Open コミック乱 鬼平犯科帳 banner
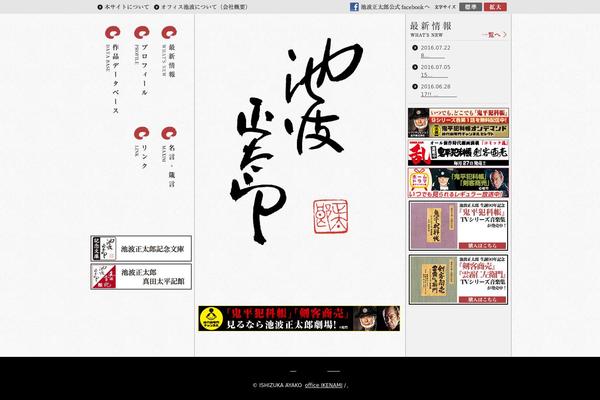Viewport: 600px width, 400px height. tap(458, 152)
